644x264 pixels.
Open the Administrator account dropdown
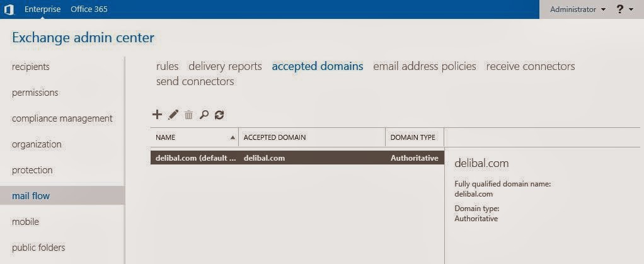coord(577,9)
